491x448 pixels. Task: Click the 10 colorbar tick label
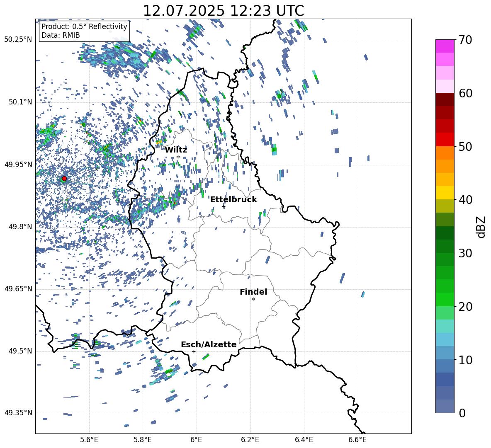click(465, 360)
